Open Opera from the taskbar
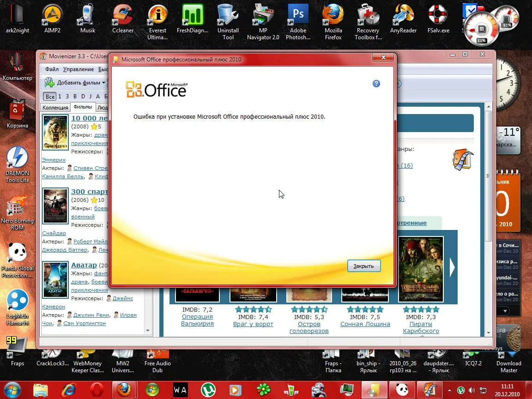Screen dimensions: 532x399 pyautogui.click(x=97, y=390)
